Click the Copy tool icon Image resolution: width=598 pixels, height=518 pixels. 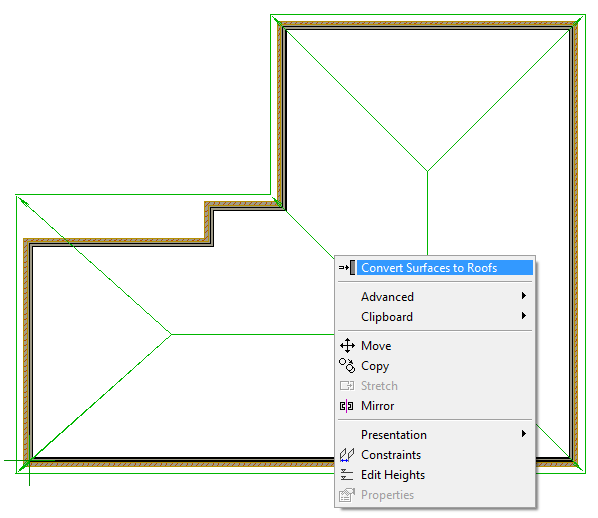tap(347, 365)
